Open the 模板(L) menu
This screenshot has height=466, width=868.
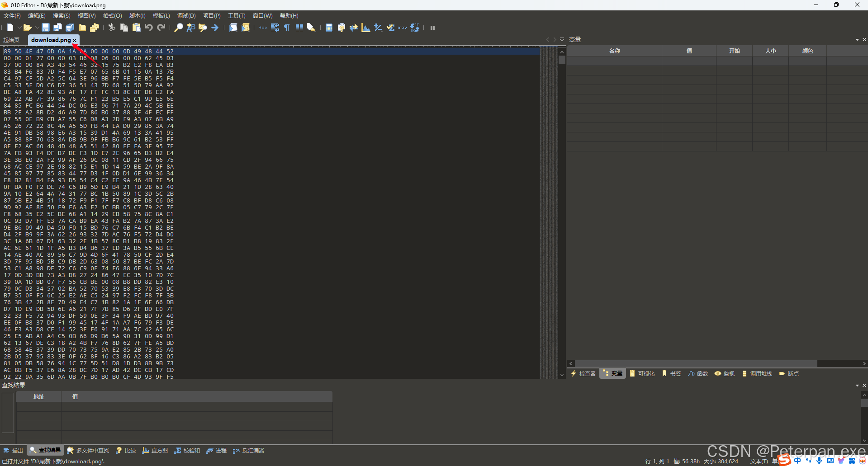point(161,16)
